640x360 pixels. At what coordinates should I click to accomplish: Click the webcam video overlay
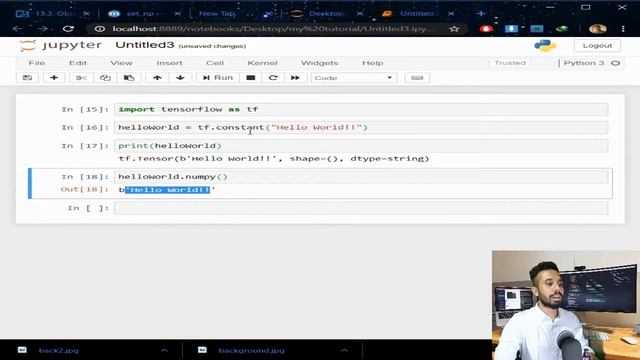[x=566, y=305]
